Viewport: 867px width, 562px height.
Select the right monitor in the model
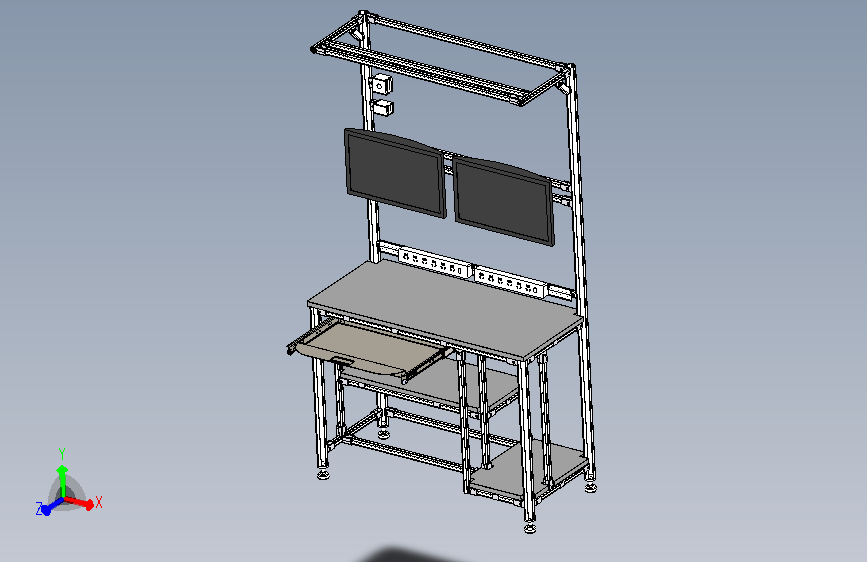pyautogui.click(x=503, y=200)
